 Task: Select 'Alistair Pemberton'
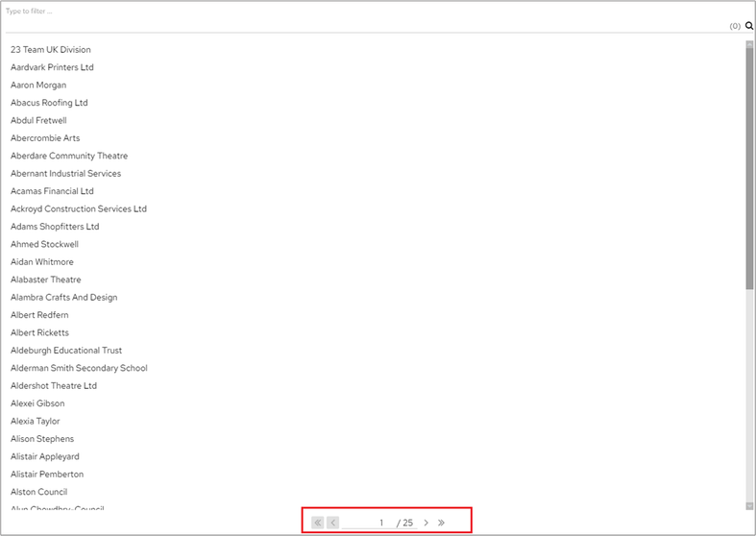(47, 475)
